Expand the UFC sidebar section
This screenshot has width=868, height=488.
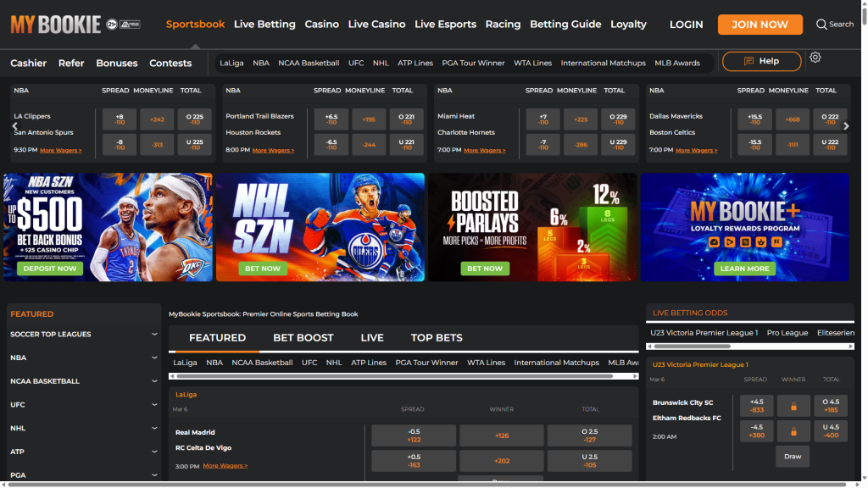pyautogui.click(x=83, y=405)
